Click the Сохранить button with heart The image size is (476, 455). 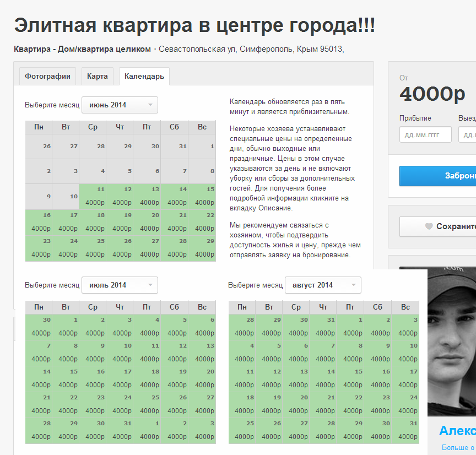tap(438, 226)
